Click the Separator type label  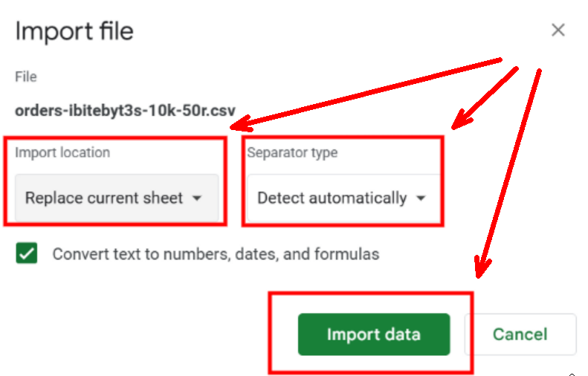tap(292, 152)
